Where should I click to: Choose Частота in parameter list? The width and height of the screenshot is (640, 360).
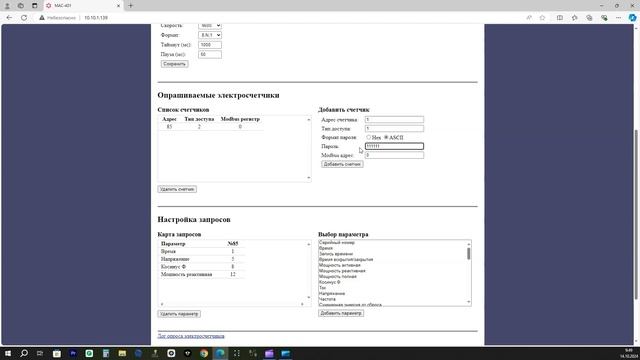click(327, 299)
